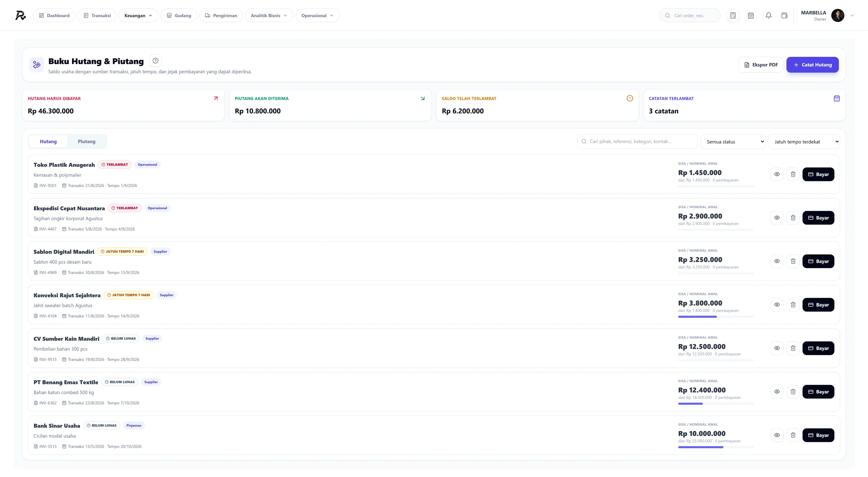
Task: View details of CV Sumber Kain Mandiri
Action: 777,348
